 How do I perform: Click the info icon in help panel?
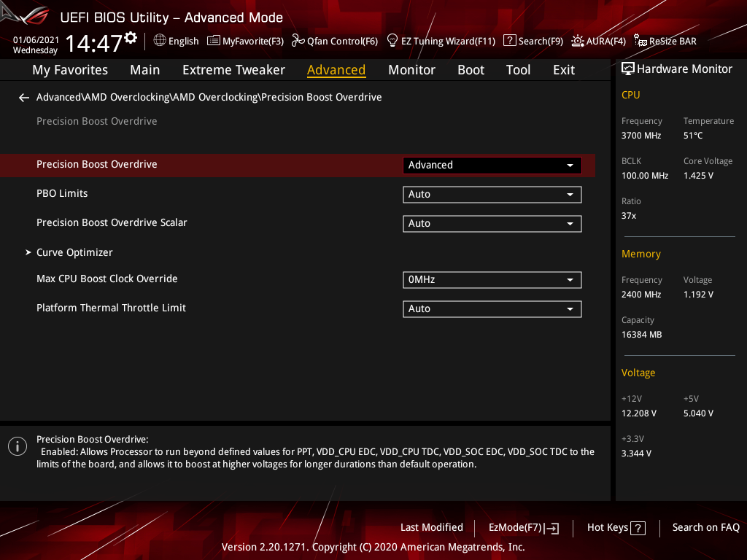[18, 446]
